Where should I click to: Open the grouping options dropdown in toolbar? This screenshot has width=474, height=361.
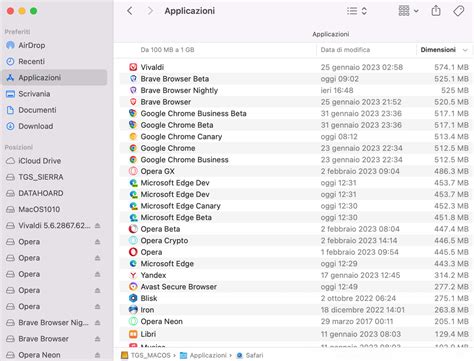pos(408,11)
